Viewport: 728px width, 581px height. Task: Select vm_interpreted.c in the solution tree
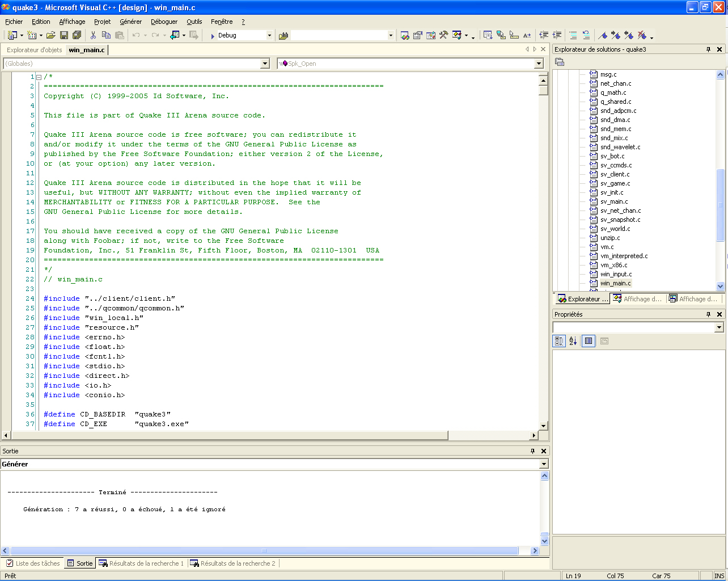(x=624, y=256)
